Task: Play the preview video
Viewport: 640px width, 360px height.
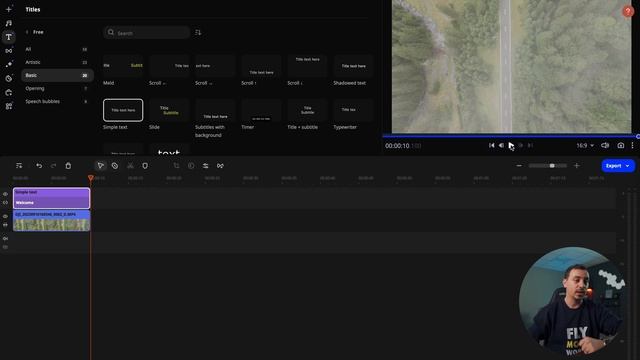Action: pos(511,145)
